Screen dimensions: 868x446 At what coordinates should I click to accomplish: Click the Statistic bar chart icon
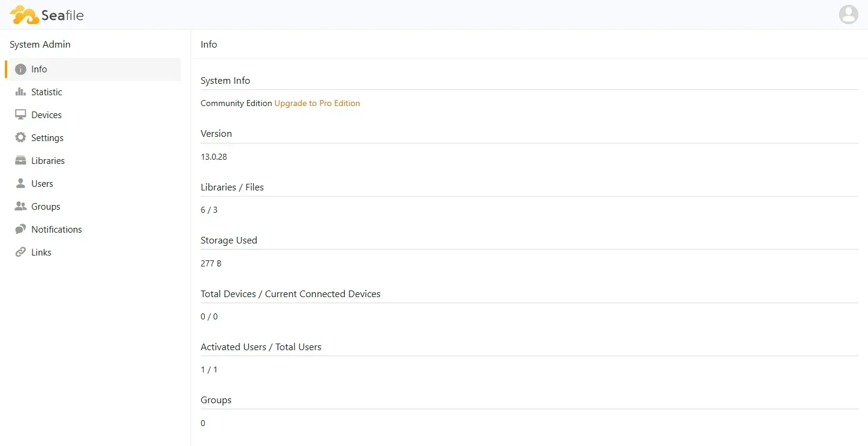click(x=20, y=92)
